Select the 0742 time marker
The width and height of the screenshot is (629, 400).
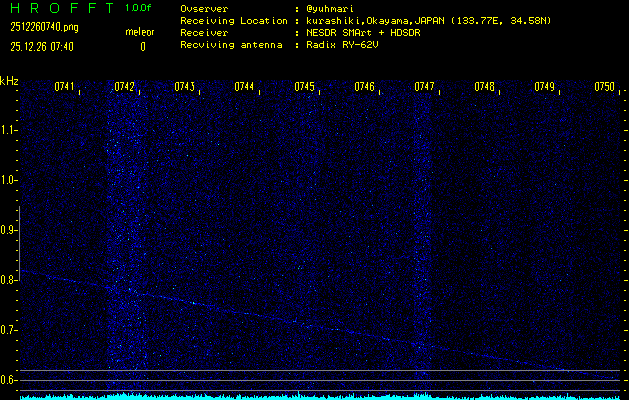click(x=124, y=87)
